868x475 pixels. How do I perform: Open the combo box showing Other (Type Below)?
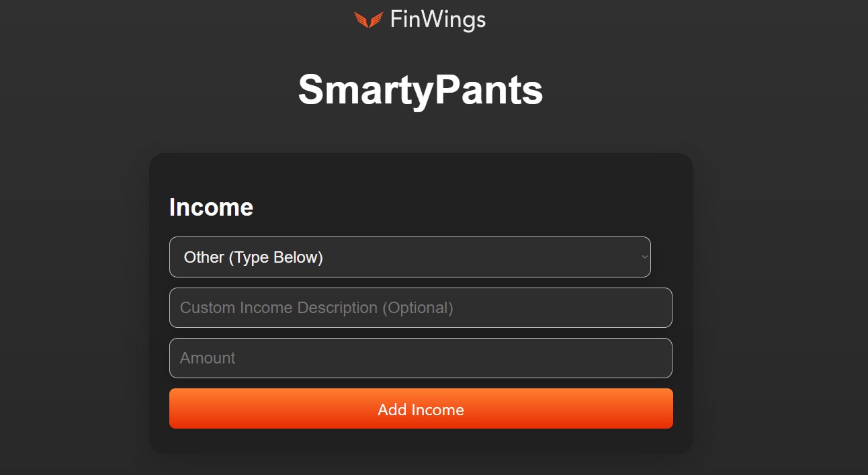point(410,257)
